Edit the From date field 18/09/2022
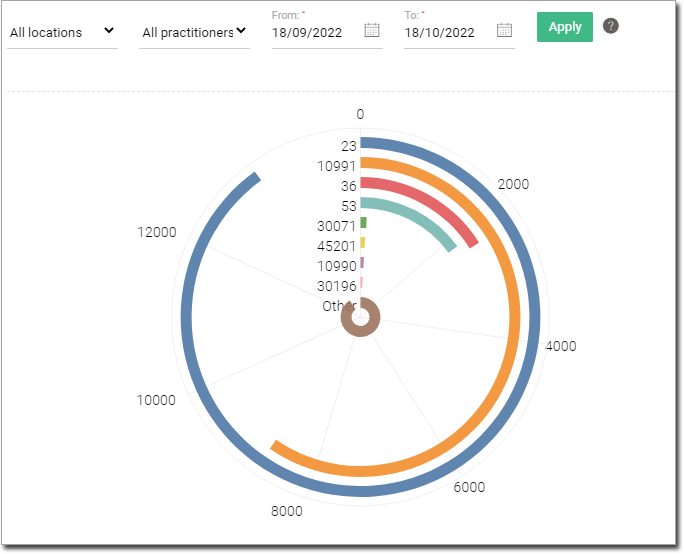The height and width of the screenshot is (554, 684). [312, 32]
